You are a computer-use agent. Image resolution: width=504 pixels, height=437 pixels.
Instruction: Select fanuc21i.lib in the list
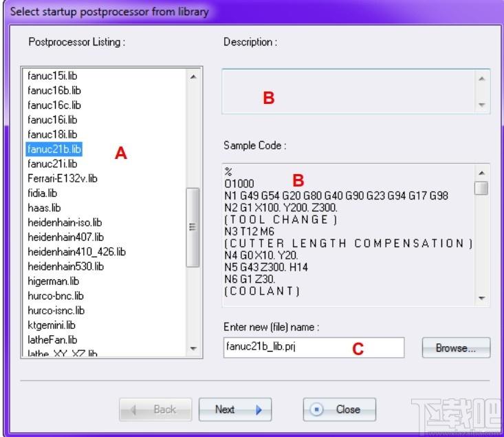pos(52,164)
